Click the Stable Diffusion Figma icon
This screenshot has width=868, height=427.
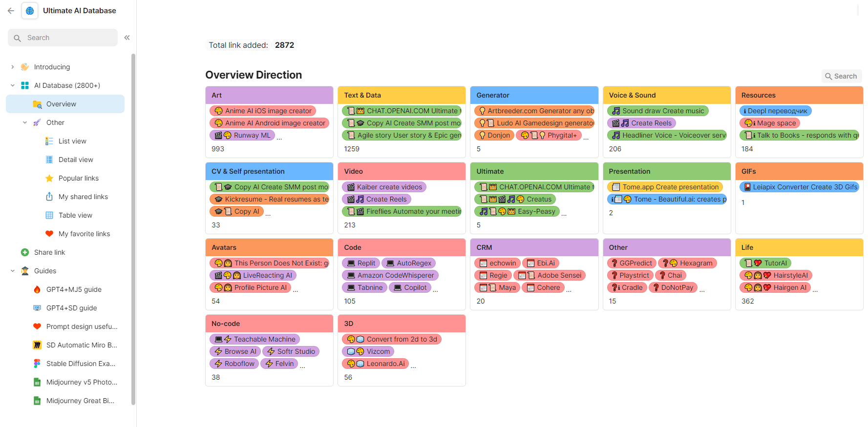click(37, 364)
